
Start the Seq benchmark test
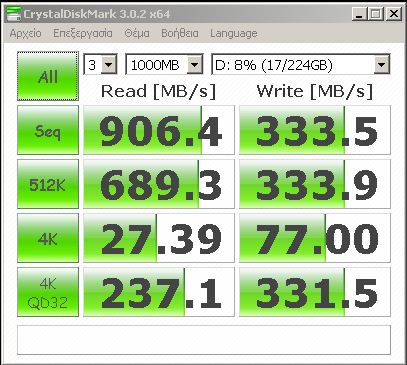[48, 130]
